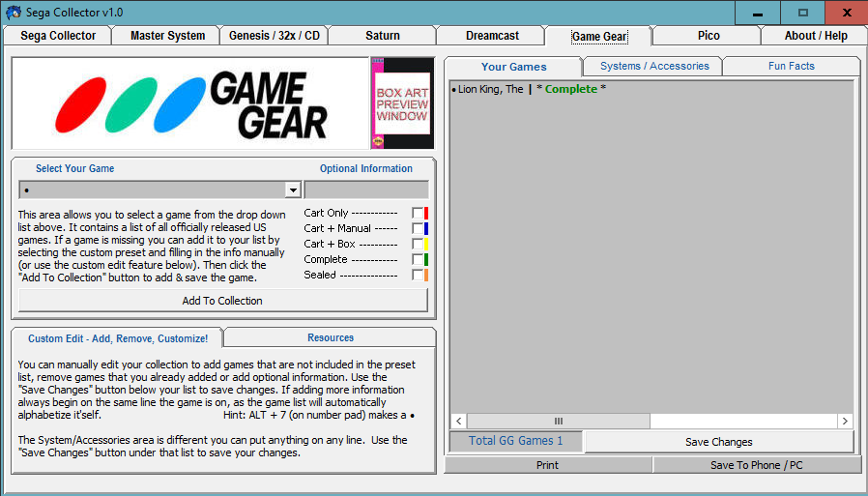The height and width of the screenshot is (496, 868).
Task: Click the Select Your Game heading
Action: point(74,169)
